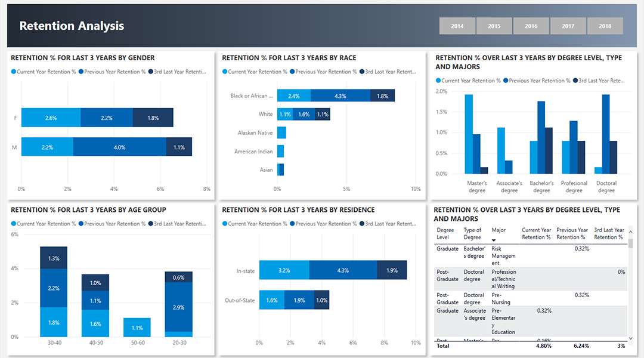Click the table scrollbar up arrow
Viewport: 644px width, 358px height.
pos(630,232)
